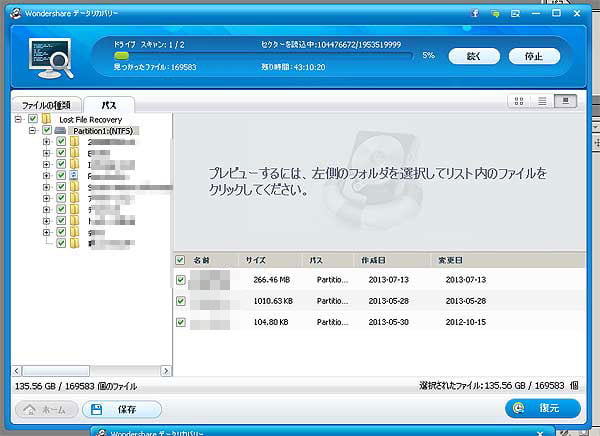This screenshot has height=436, width=600.
Task: Click the scan computer magnifier logo
Action: click(x=47, y=61)
